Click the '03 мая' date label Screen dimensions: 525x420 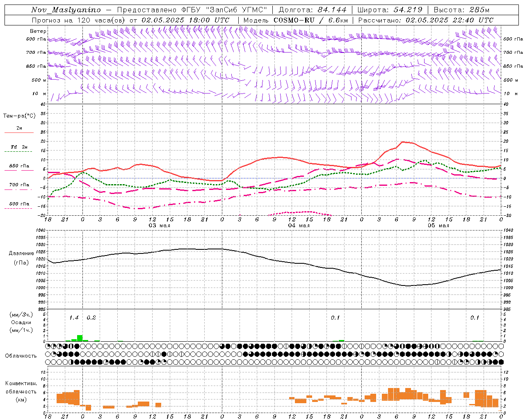point(159,226)
